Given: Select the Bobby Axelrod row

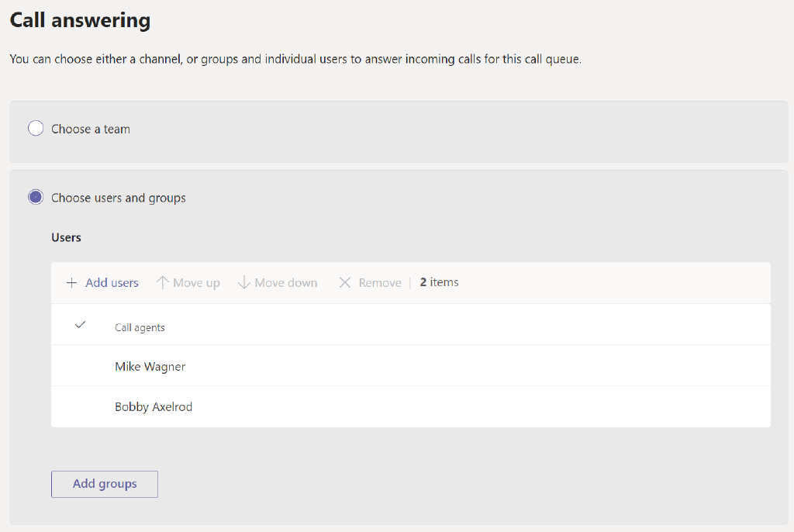Looking at the screenshot, I should (x=154, y=406).
